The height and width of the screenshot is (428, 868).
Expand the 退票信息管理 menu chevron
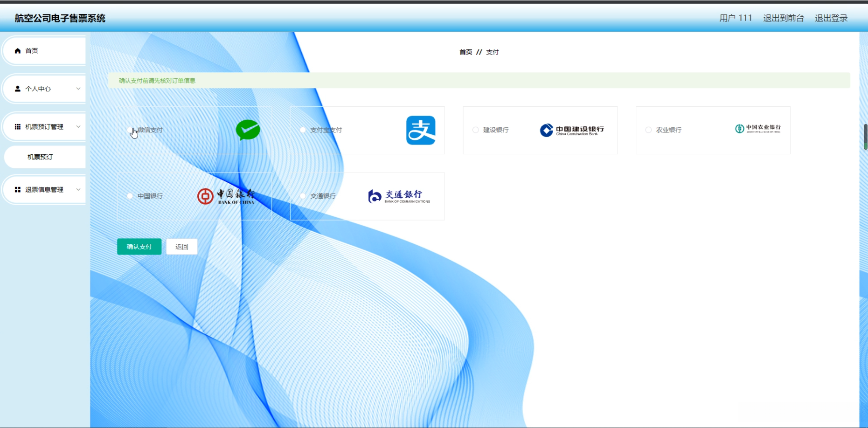78,190
